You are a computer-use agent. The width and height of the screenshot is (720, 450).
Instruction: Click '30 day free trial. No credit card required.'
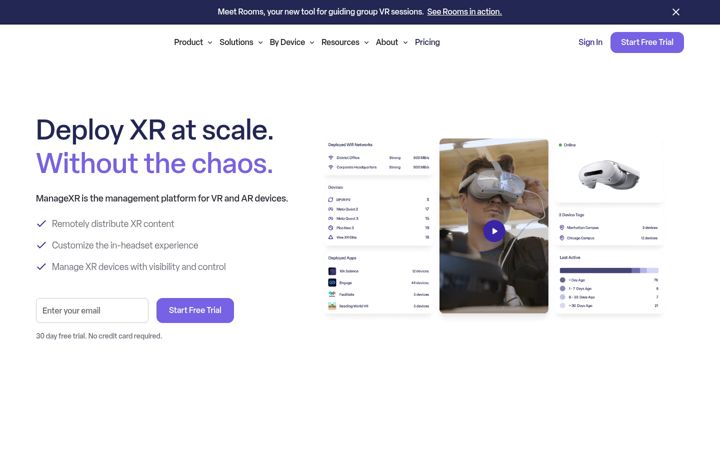tap(99, 336)
